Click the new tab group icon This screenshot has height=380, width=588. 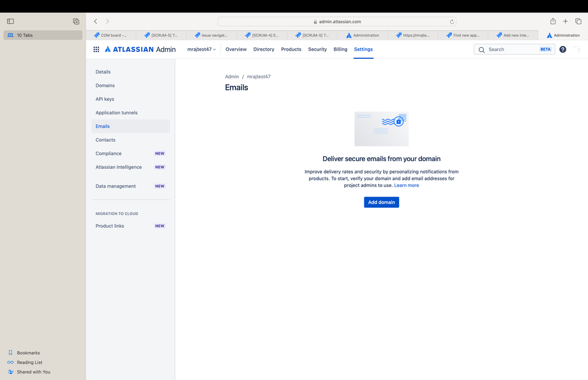point(76,21)
